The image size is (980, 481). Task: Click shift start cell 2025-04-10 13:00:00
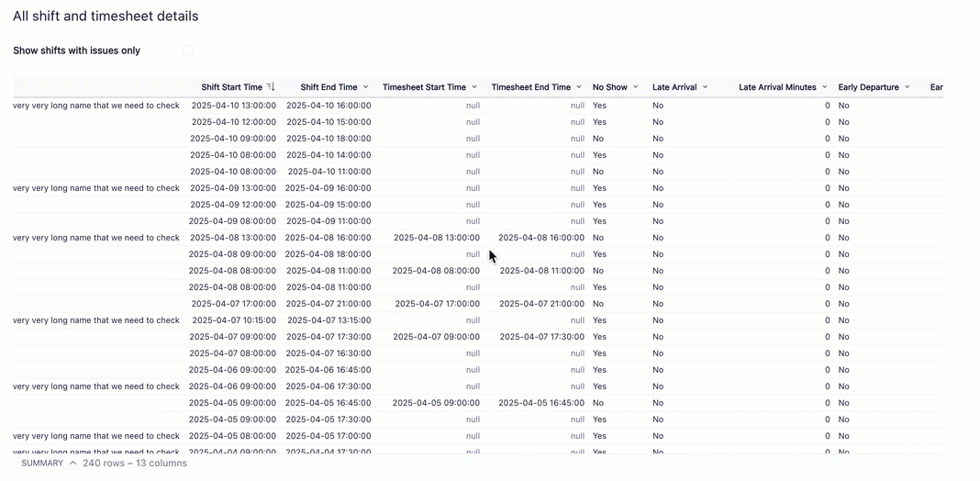234,106
